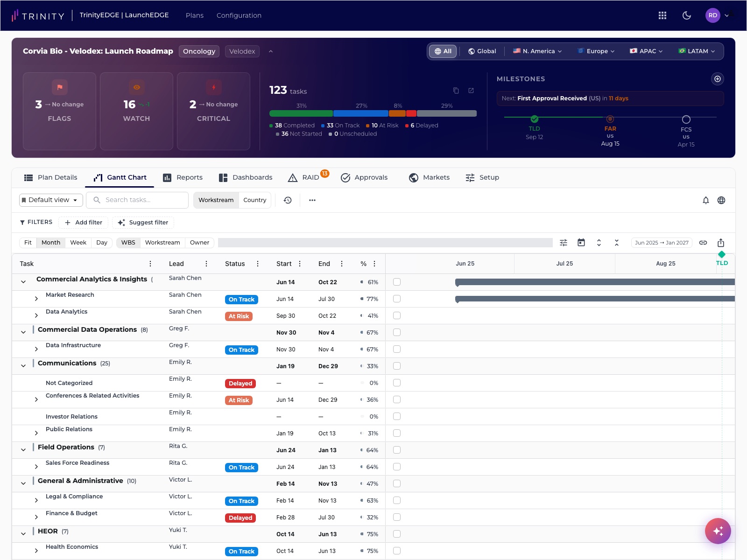Collapse the roadmap header chevron
This screenshot has width=747, height=560.
pos(271,51)
